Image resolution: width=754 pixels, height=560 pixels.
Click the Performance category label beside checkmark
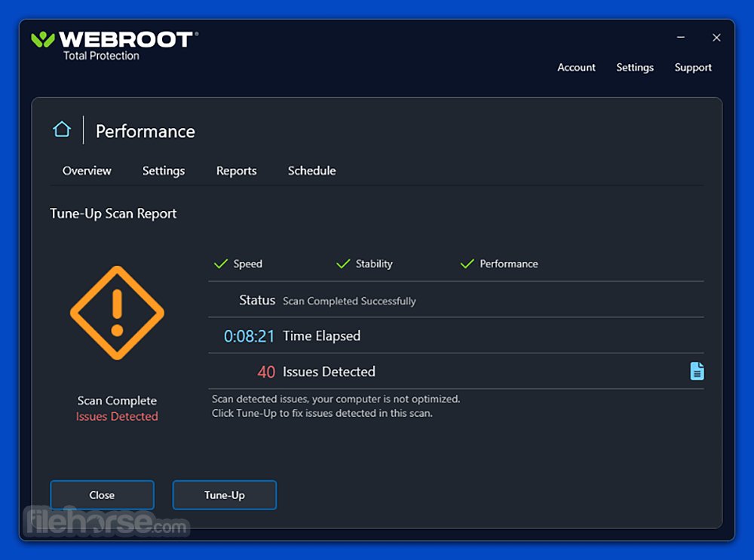tap(509, 264)
